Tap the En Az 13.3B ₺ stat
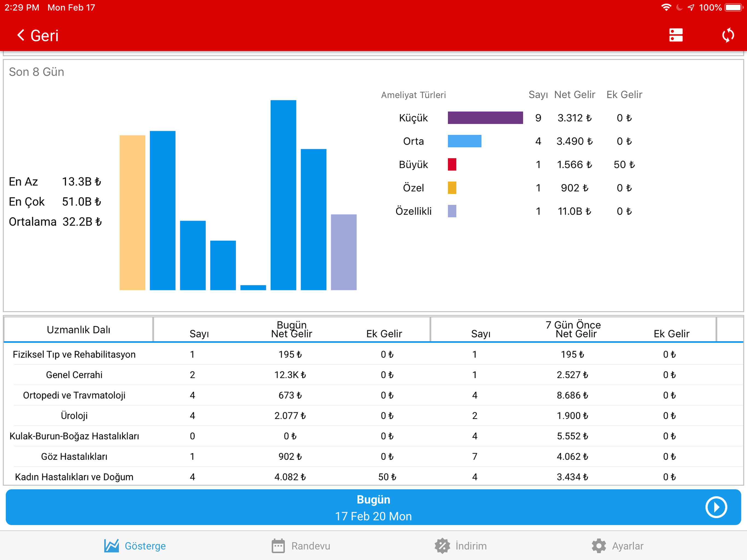The width and height of the screenshot is (747, 560). click(55, 182)
